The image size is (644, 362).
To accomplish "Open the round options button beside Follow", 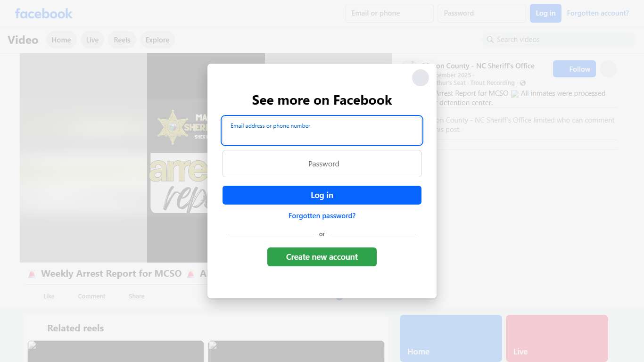I will 608,69.
